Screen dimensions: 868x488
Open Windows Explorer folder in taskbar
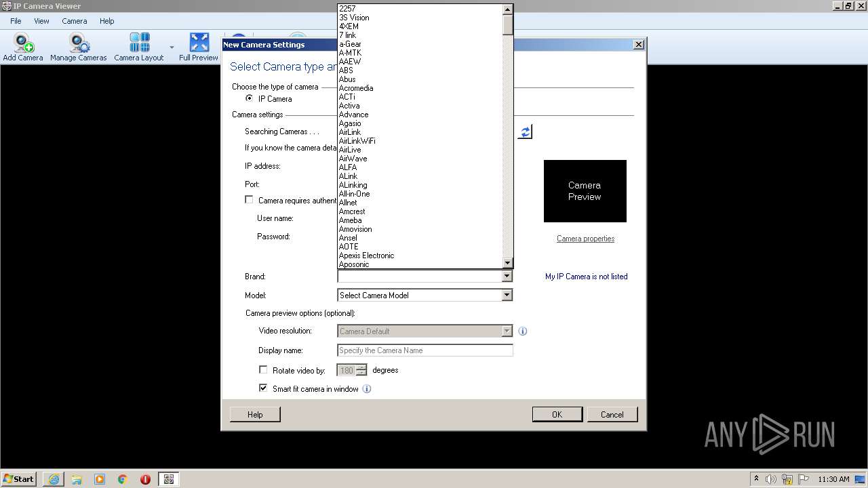(77, 479)
